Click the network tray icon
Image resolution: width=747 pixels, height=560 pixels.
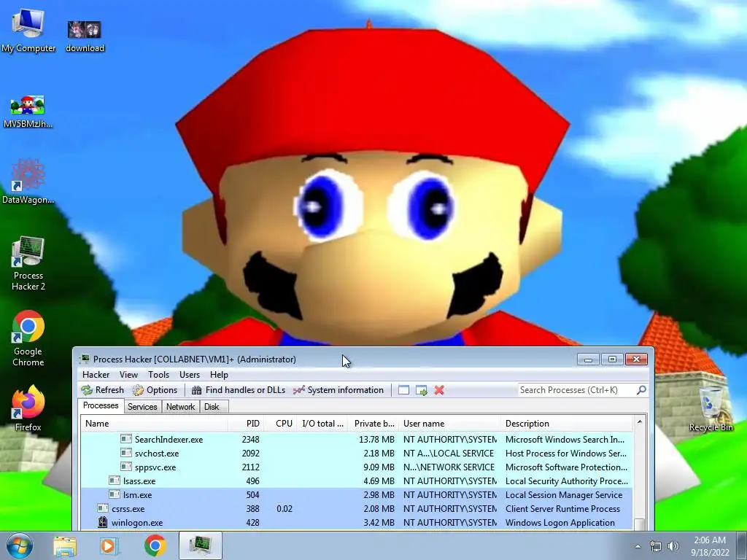tap(656, 546)
